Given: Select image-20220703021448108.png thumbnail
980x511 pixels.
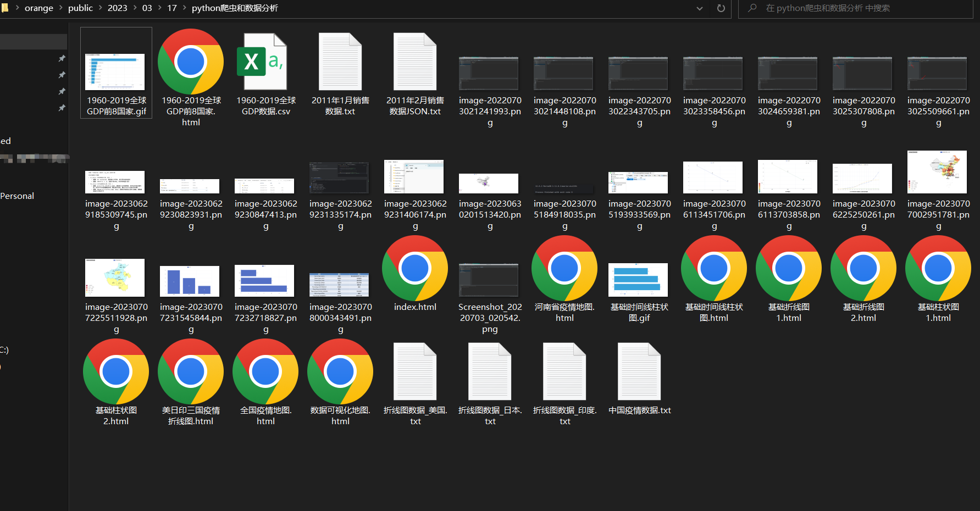Looking at the screenshot, I should click(x=563, y=73).
